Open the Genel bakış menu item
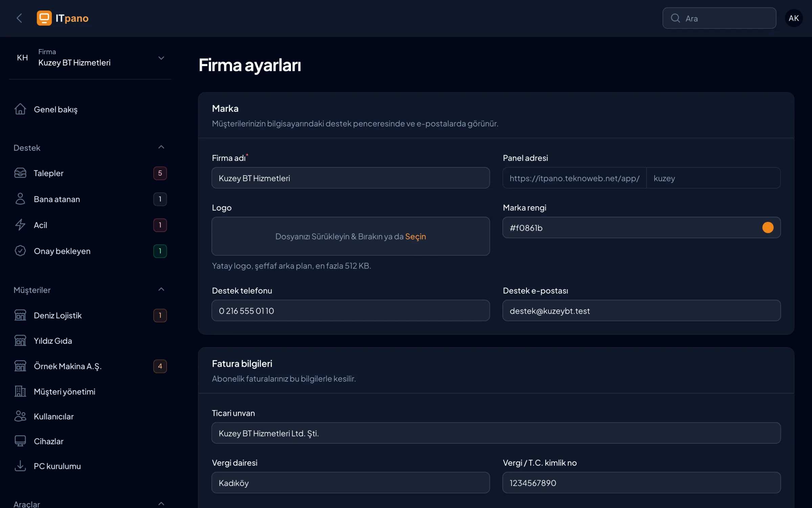Image resolution: width=812 pixels, height=508 pixels. click(x=90, y=109)
